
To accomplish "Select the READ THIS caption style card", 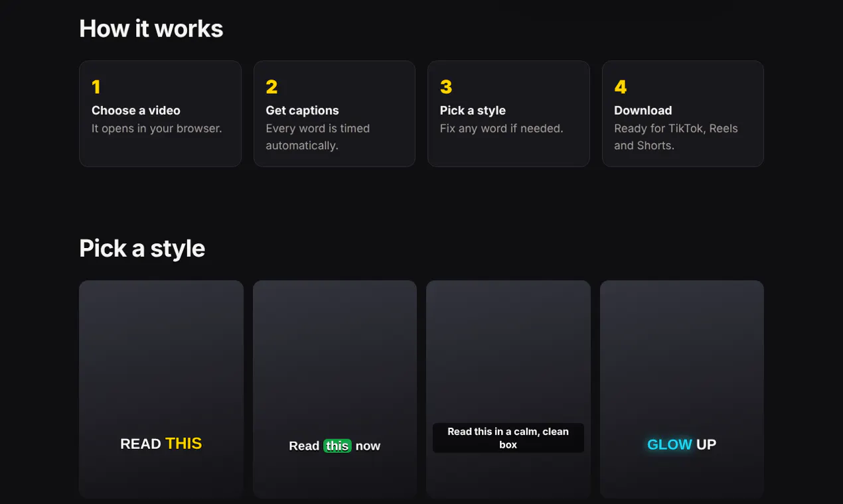I will (161, 389).
